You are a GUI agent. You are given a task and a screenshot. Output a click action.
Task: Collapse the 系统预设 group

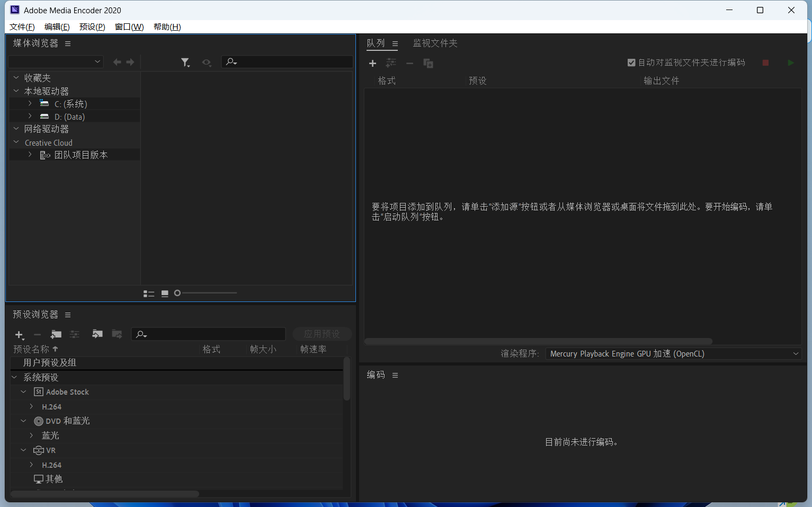[14, 377]
